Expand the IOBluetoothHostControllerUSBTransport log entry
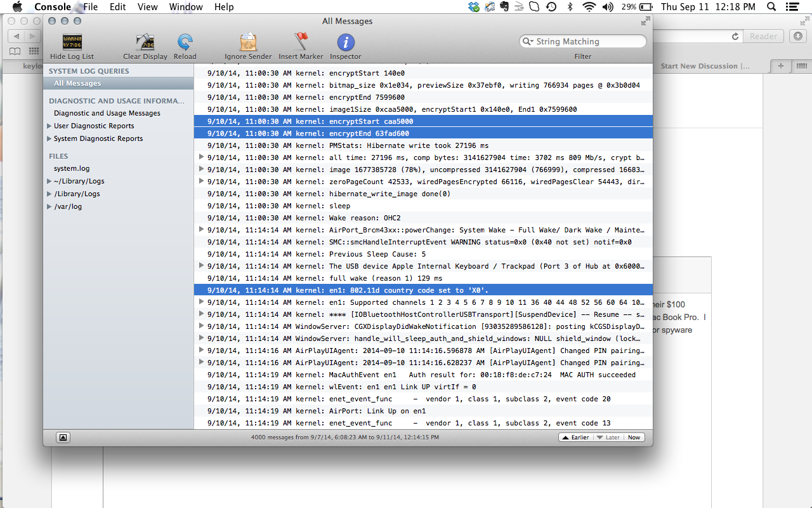 (202, 314)
